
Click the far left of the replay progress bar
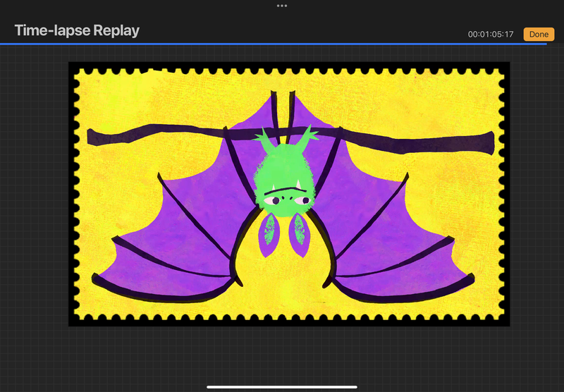tap(3, 44)
